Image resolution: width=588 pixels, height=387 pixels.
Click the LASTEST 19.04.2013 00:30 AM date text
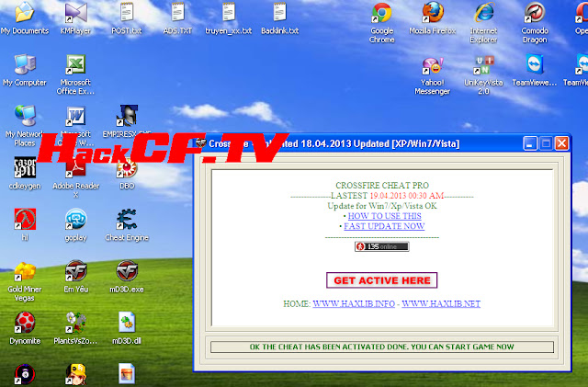pyautogui.click(x=387, y=196)
